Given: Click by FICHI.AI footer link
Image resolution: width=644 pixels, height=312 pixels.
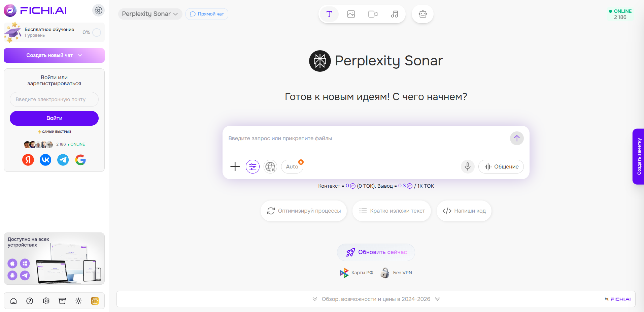Looking at the screenshot, I should point(617,299).
